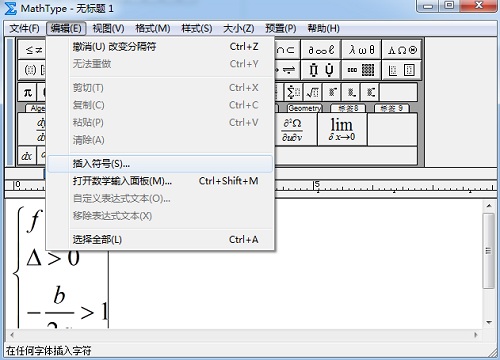
Task: Click the status bar text 在任何字体插入字符
Action: 49,351
